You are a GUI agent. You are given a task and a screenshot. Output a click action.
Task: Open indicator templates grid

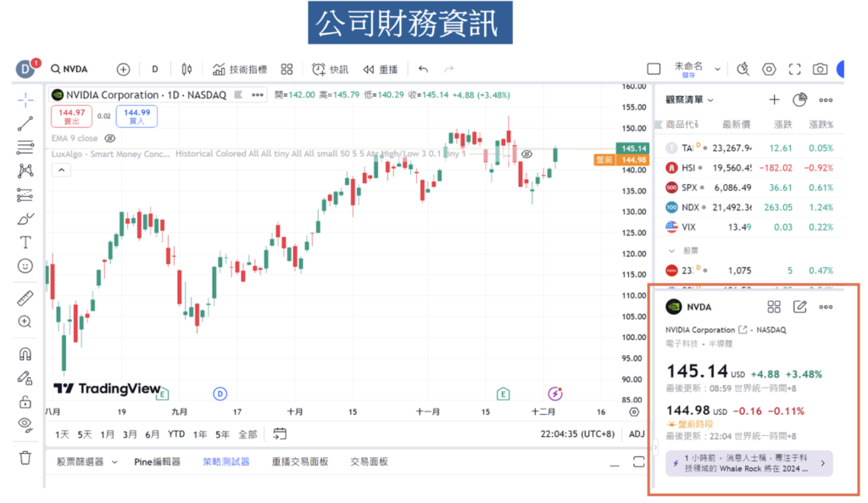pyautogui.click(x=287, y=70)
